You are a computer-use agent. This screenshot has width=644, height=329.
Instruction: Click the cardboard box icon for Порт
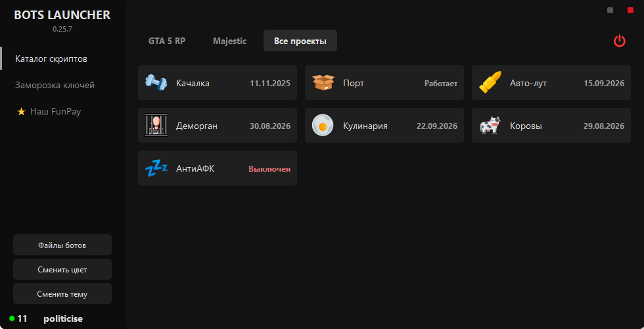323,83
